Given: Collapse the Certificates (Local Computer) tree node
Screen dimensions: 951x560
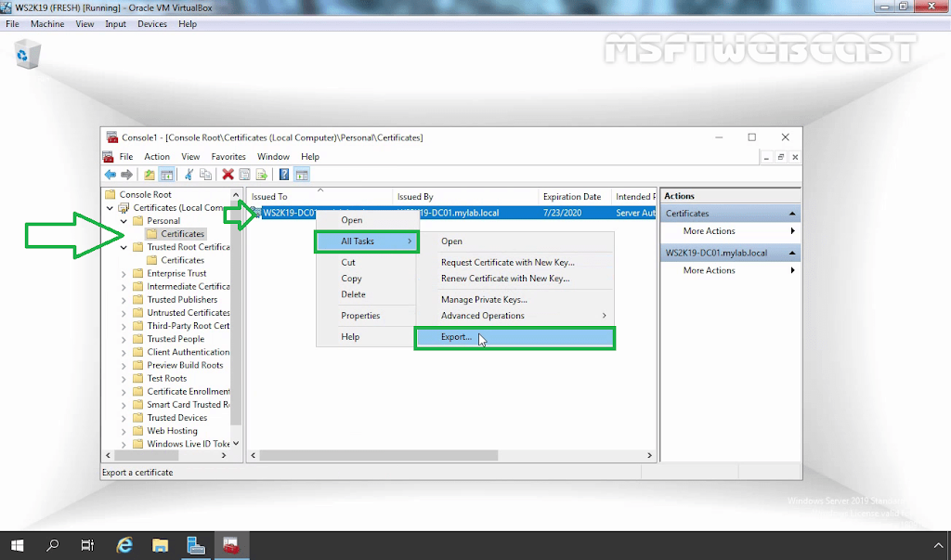Looking at the screenshot, I should (x=110, y=207).
